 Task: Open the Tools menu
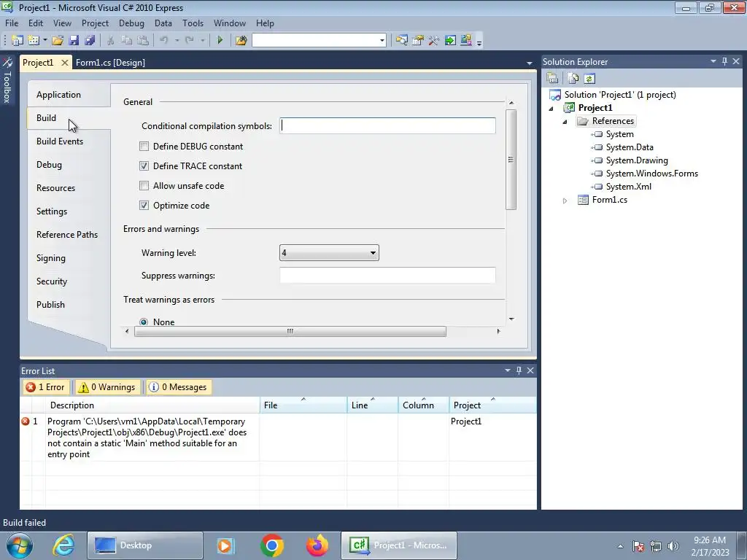point(193,23)
